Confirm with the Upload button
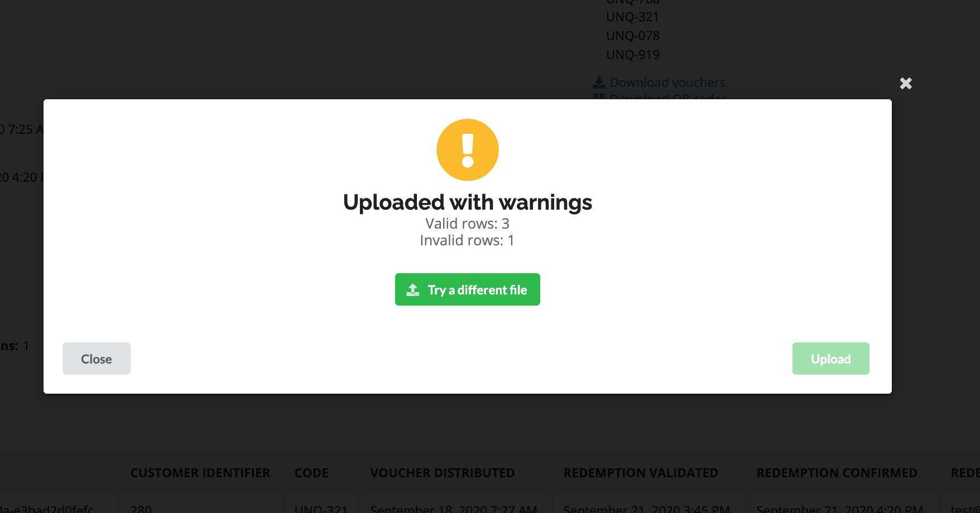Image resolution: width=980 pixels, height=513 pixels. (831, 359)
